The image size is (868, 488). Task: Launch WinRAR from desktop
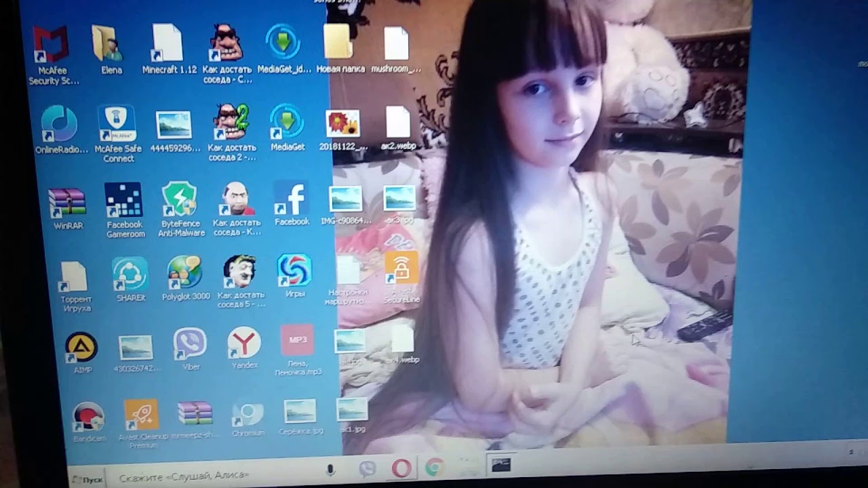pos(67,201)
